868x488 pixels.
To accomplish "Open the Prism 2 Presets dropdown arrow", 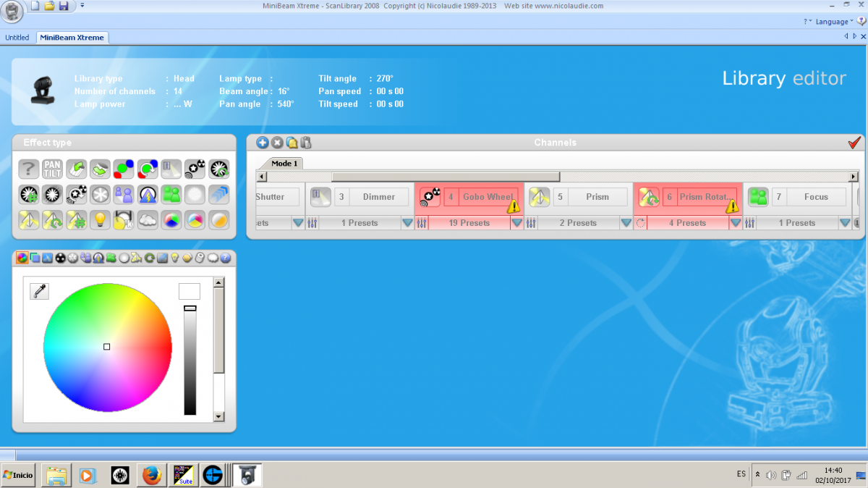I will (x=626, y=223).
